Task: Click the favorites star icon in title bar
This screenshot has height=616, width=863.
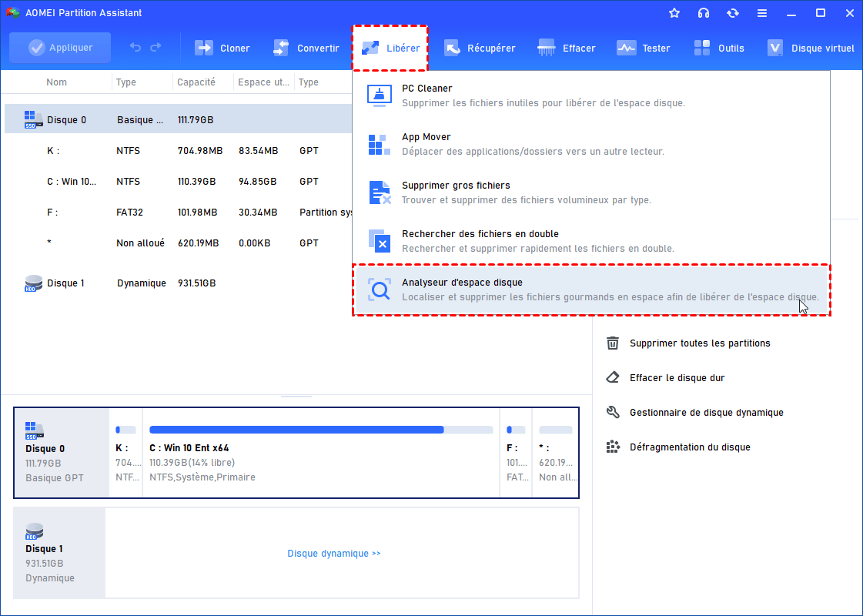Action: point(674,13)
